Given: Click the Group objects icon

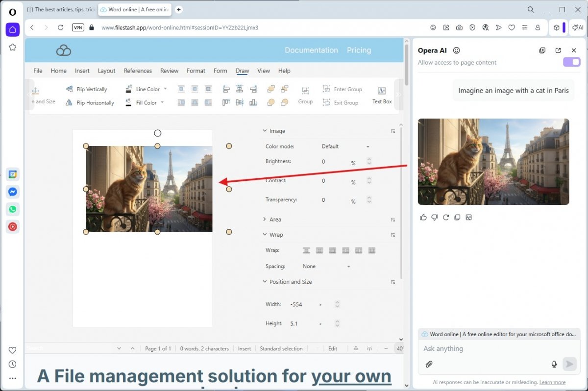Looking at the screenshot, I should coord(305,95).
